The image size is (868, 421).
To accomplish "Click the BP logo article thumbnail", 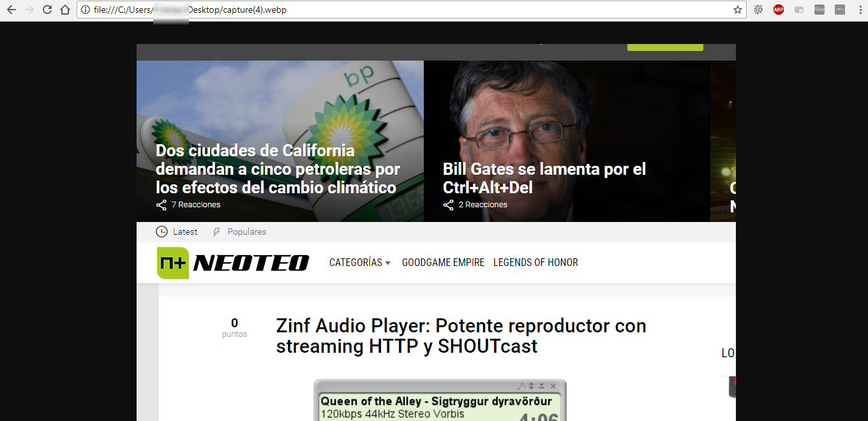I will coord(280,141).
